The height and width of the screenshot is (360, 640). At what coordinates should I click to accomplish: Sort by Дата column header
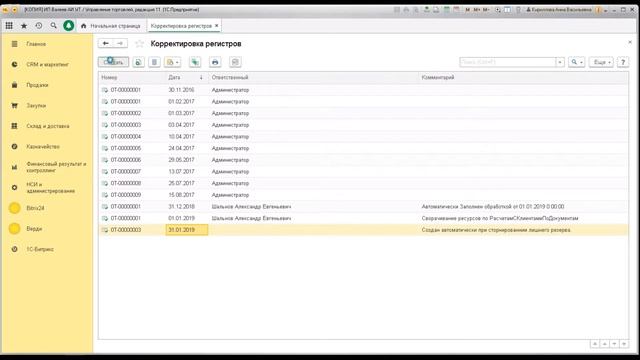tap(186, 77)
